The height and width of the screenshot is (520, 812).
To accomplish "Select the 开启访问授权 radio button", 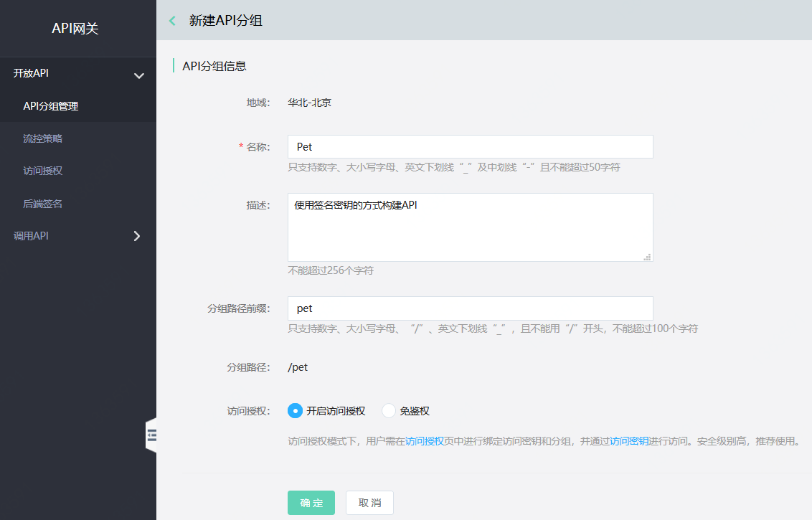I will [296, 411].
